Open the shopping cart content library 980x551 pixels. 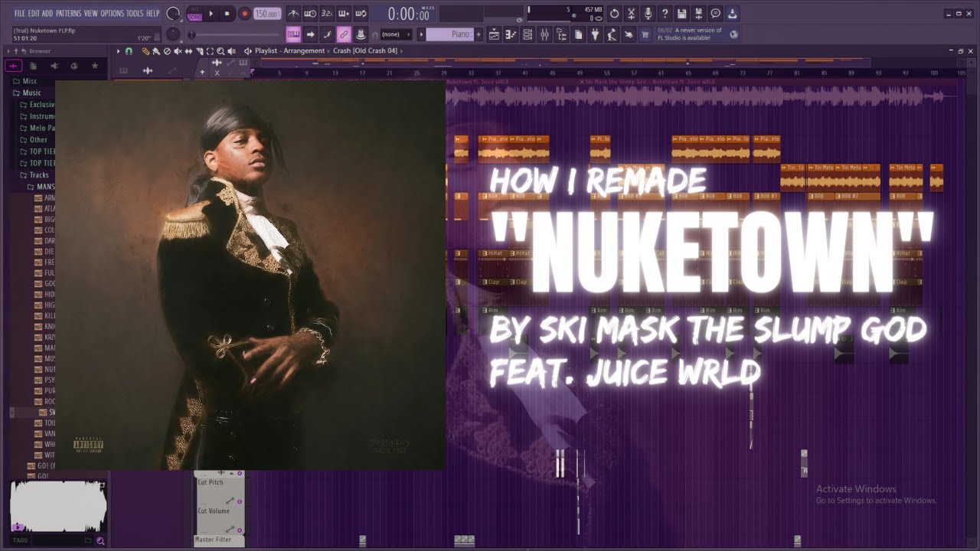[645, 34]
